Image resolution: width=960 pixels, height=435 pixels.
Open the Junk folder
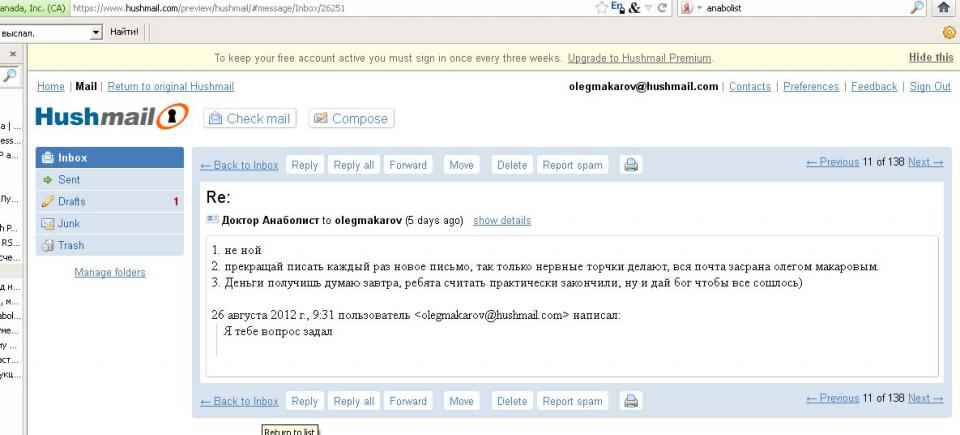tap(68, 223)
